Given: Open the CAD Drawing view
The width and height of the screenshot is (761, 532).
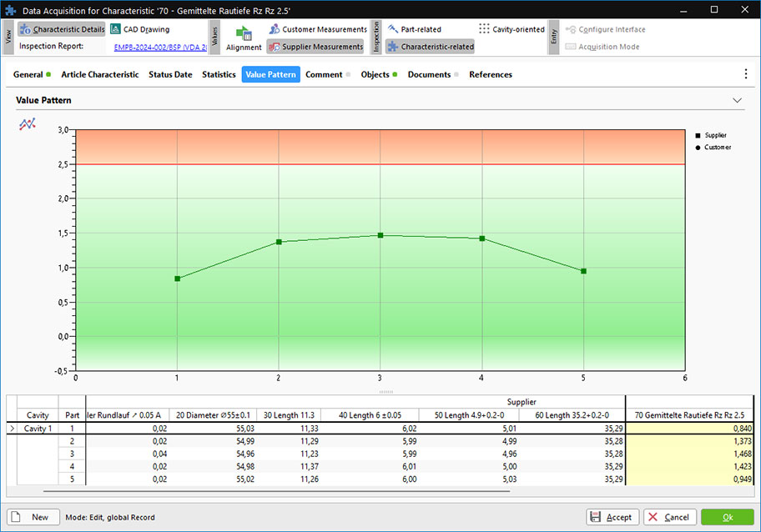Looking at the screenshot, I should tap(139, 29).
